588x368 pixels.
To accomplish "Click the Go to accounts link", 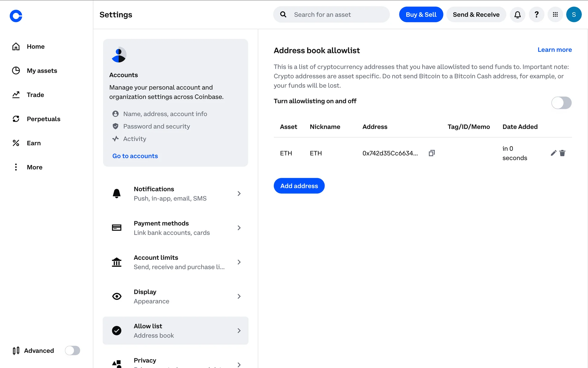I will coord(135,156).
